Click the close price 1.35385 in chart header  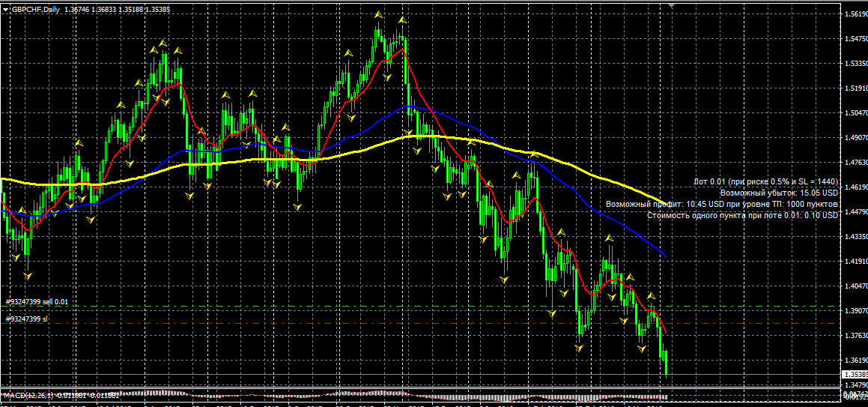pyautogui.click(x=158, y=10)
